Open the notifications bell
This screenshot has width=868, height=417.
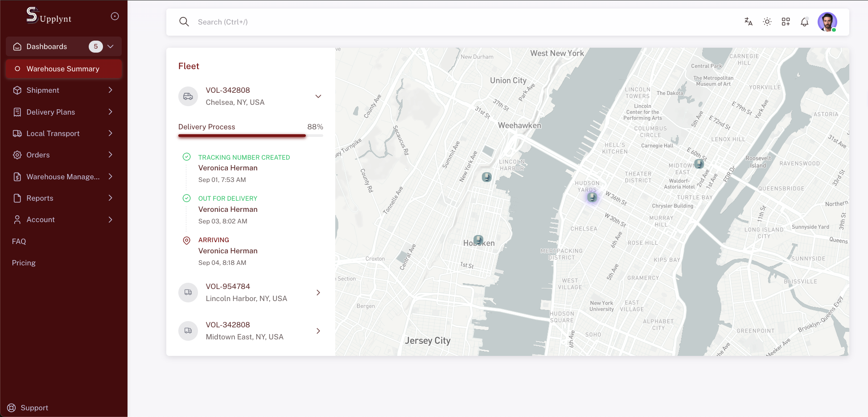coord(805,22)
